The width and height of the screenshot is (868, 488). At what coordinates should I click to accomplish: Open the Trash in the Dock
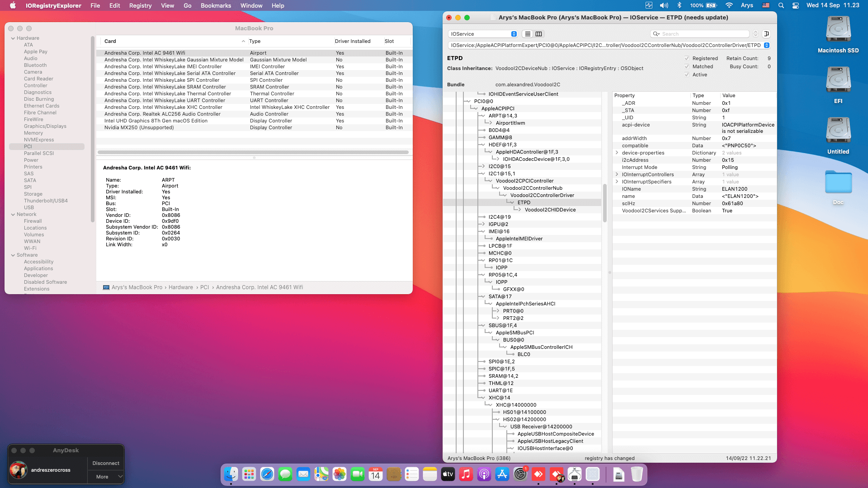click(x=637, y=474)
